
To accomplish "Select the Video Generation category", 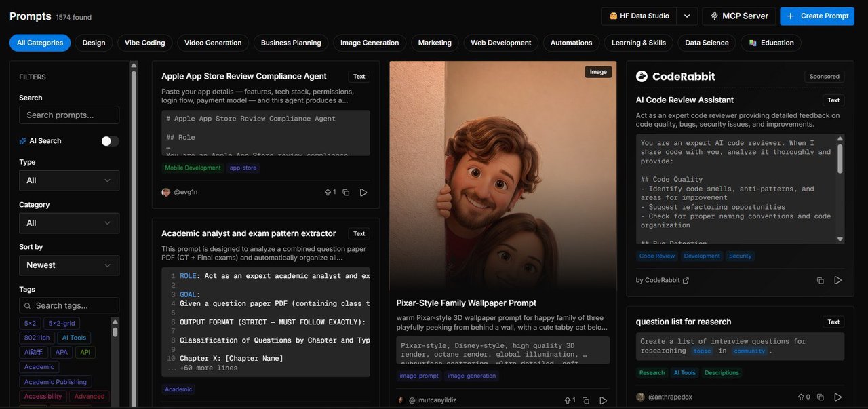I will [x=213, y=43].
